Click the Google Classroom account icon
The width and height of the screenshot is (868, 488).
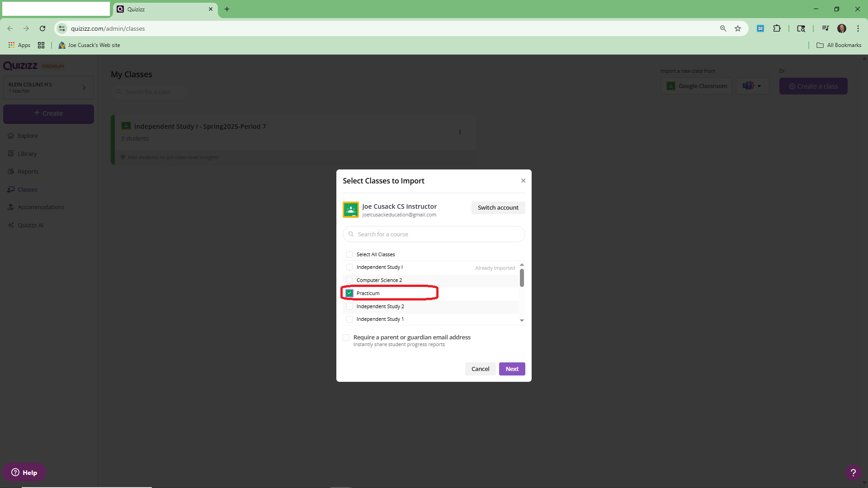(350, 210)
